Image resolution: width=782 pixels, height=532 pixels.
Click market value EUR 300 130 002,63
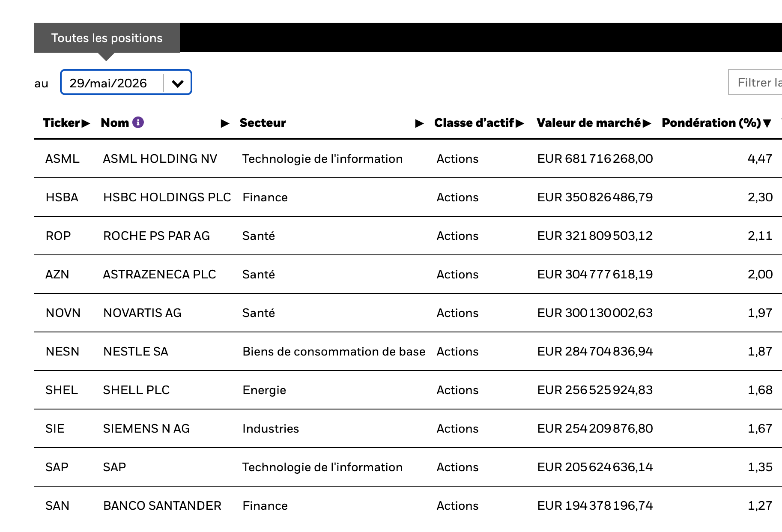click(595, 313)
